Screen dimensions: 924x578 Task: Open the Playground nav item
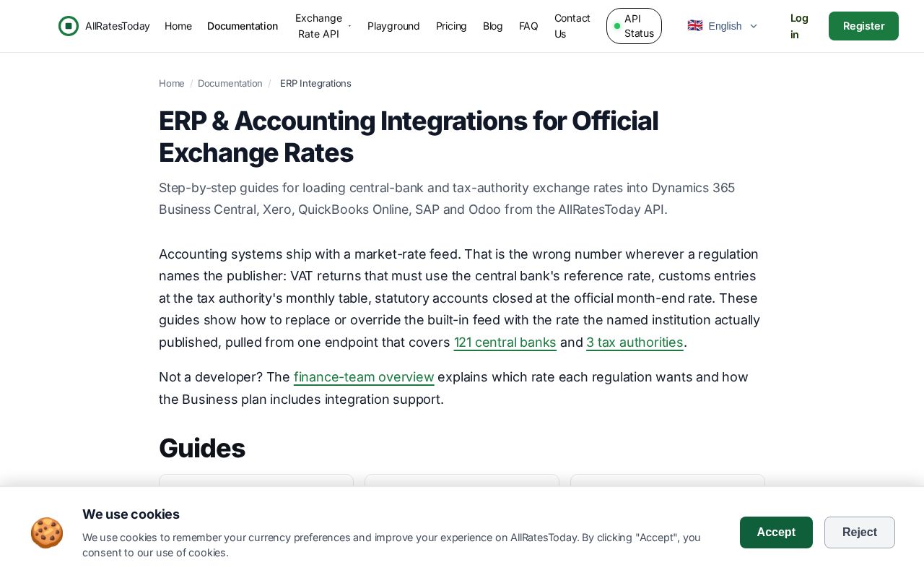393,26
